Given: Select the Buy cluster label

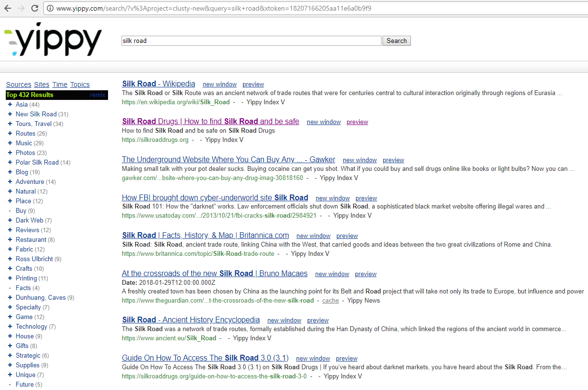Looking at the screenshot, I should click(21, 210).
